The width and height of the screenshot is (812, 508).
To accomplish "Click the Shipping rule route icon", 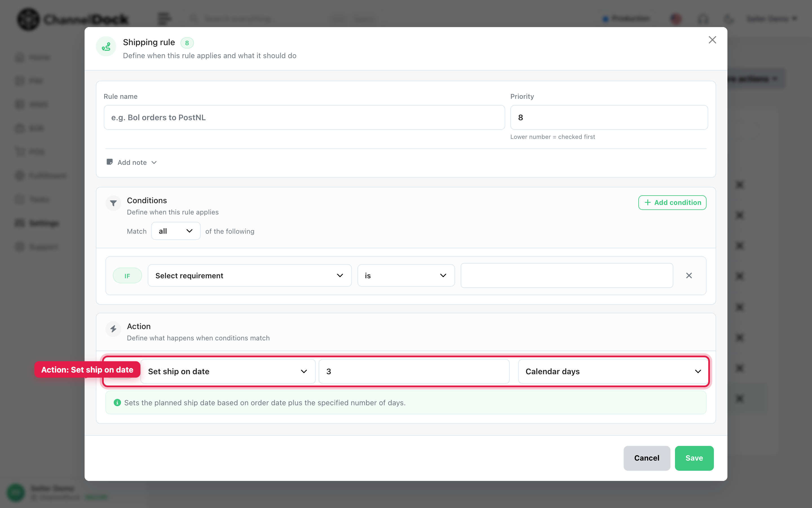I will click(106, 46).
